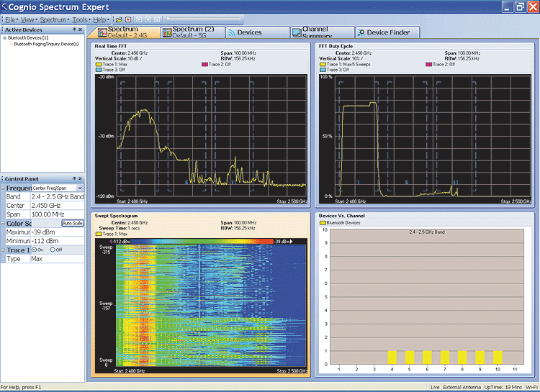Image resolution: width=540 pixels, height=392 pixels.
Task: Click the UpTime: 19 Mins status entry
Action: point(503,387)
